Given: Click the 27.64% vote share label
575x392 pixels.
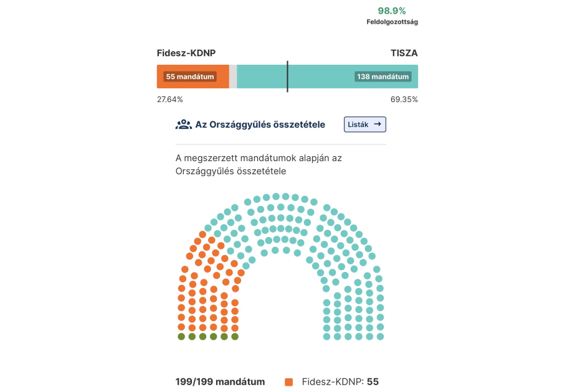Looking at the screenshot, I should pos(170,100).
